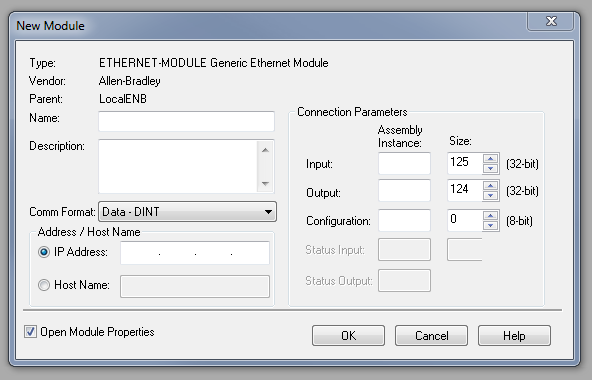Image resolution: width=592 pixels, height=380 pixels.
Task: Click Configuration Assembly Instance field
Action: pos(404,220)
